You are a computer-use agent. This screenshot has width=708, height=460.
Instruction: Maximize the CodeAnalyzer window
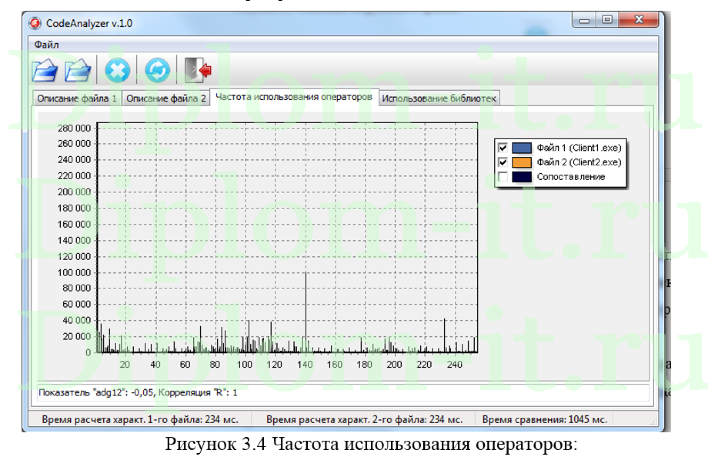coord(607,20)
